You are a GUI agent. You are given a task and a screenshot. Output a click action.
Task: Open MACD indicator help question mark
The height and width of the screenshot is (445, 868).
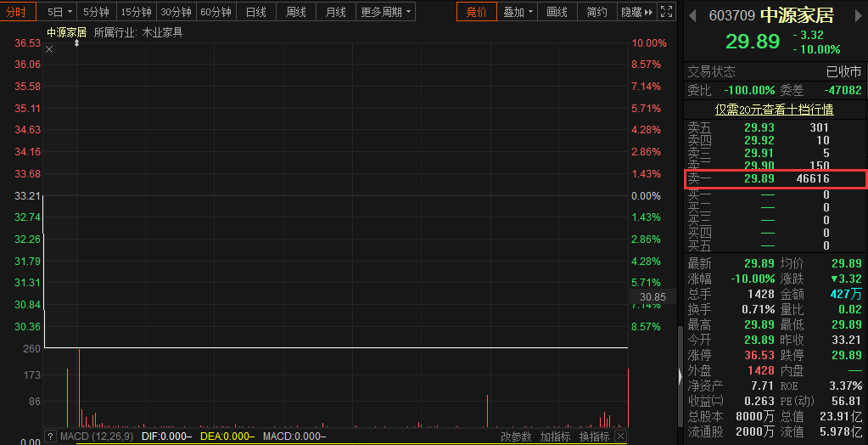[x=50, y=437]
